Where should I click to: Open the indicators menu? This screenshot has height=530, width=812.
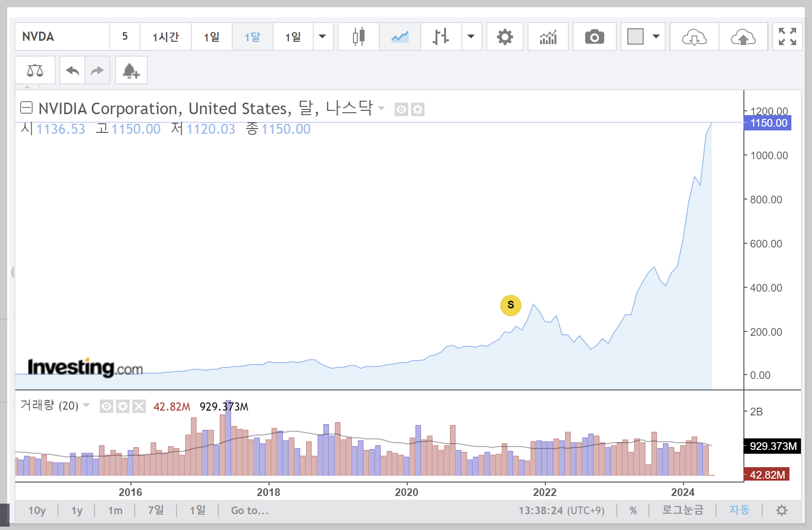[x=548, y=36]
